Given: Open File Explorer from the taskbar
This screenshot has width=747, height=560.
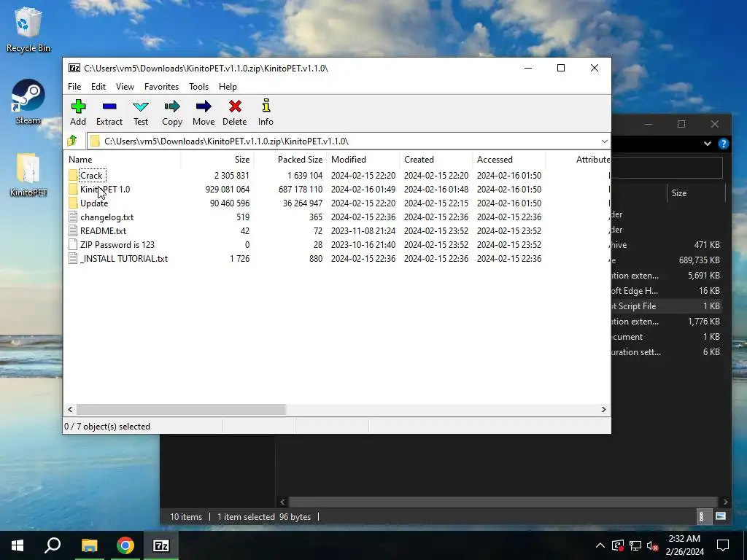Looking at the screenshot, I should [x=89, y=545].
